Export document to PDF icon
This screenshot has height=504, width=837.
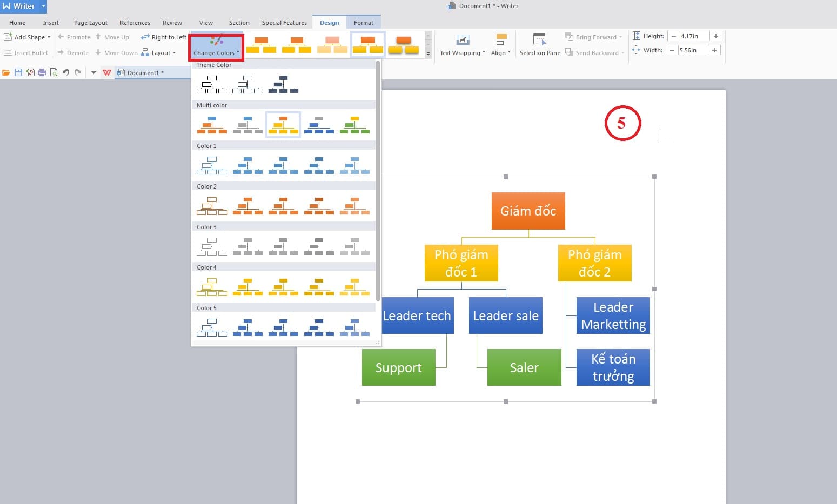pos(30,72)
